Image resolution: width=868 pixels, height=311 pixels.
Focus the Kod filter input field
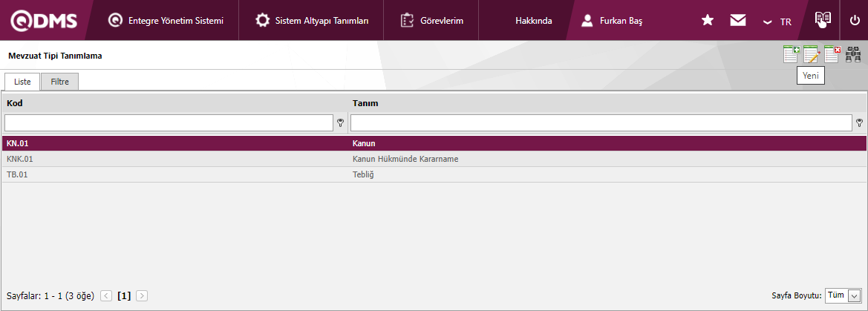tap(169, 123)
